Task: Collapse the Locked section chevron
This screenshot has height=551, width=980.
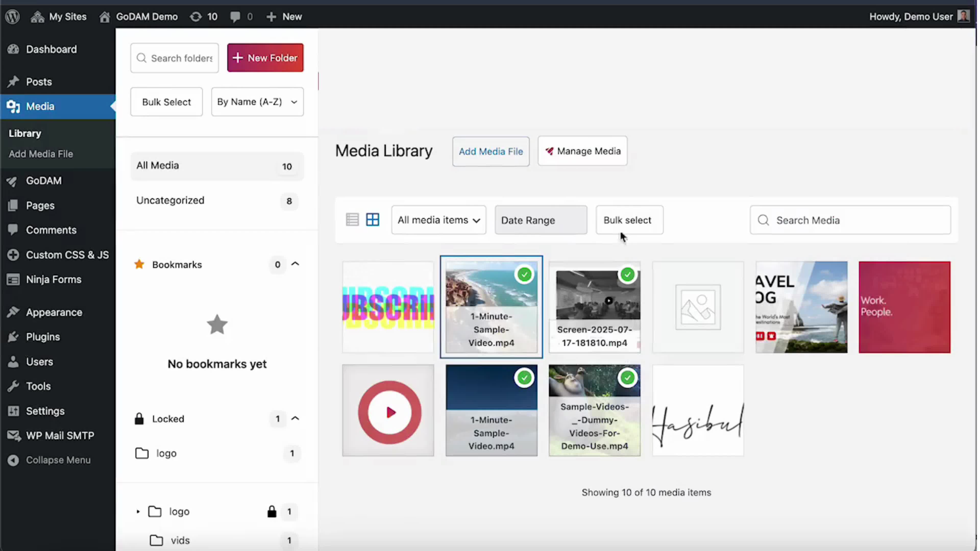Action: pyautogui.click(x=295, y=419)
